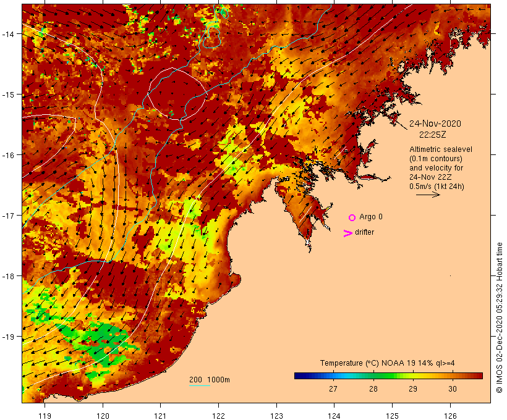Viewport: 507px width, 420px height.
Task: Click longitude axis label 122
Action: (219, 416)
